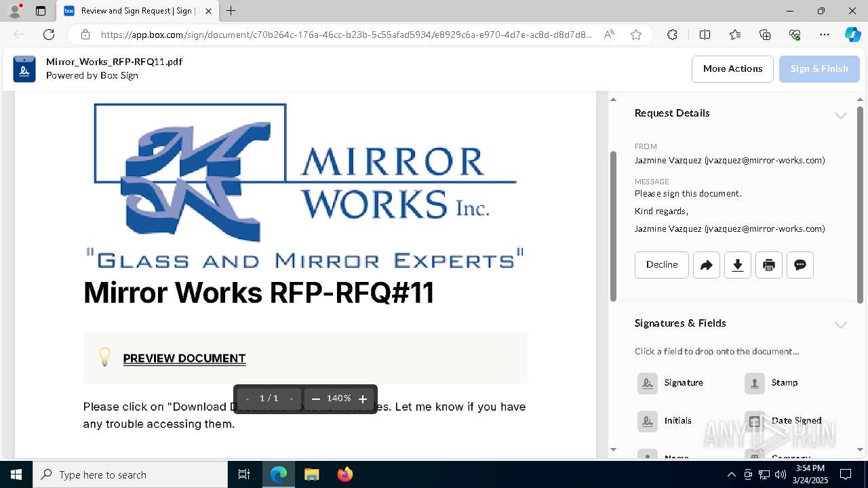
Task: Open Browser essentials heart icon
Action: (x=795, y=35)
